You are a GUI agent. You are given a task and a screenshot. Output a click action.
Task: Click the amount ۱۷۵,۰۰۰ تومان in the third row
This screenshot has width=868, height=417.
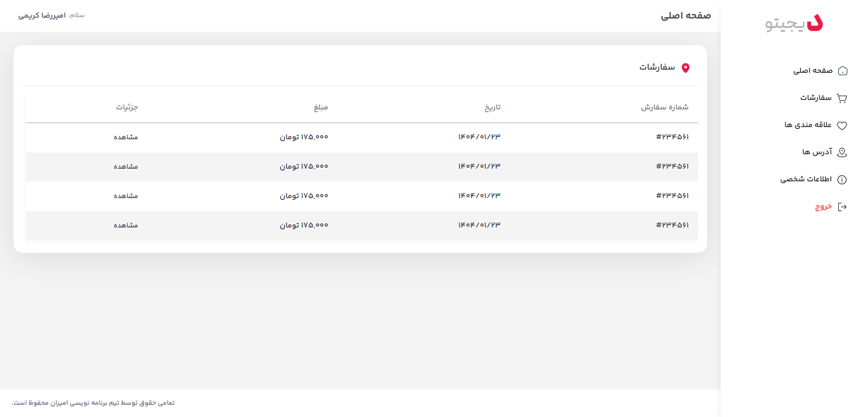[304, 196]
